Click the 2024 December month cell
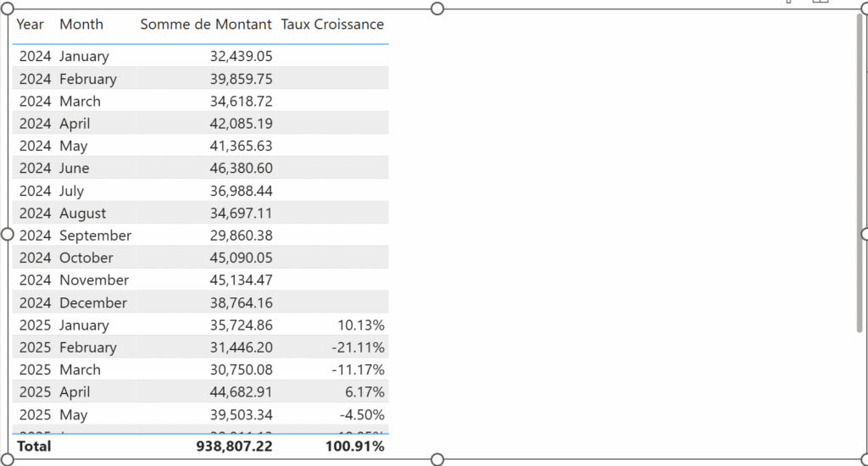 pyautogui.click(x=93, y=303)
